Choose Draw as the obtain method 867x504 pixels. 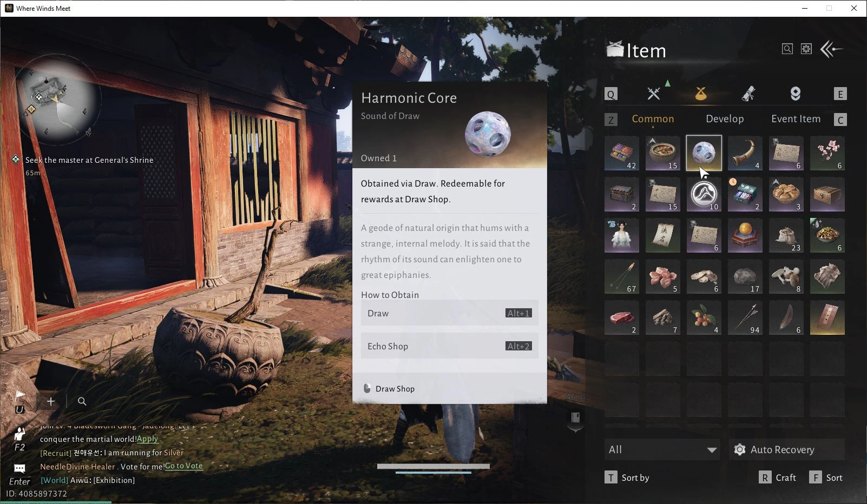coord(450,313)
